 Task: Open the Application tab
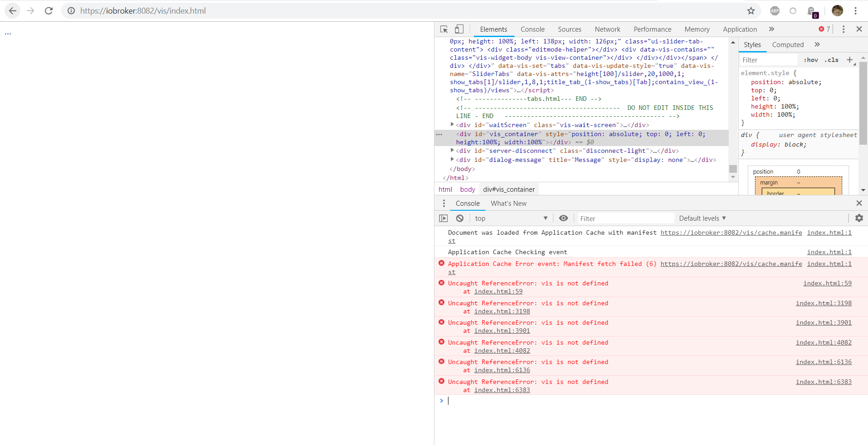(740, 29)
